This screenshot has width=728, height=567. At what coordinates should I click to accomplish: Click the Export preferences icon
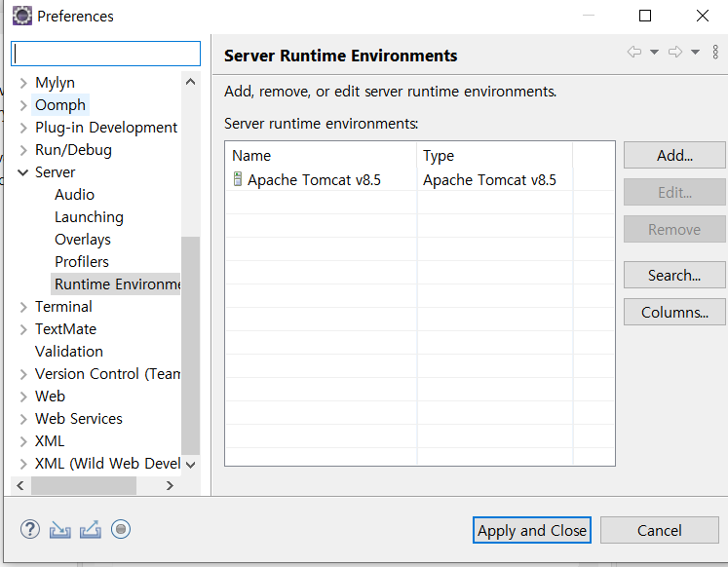[91, 529]
